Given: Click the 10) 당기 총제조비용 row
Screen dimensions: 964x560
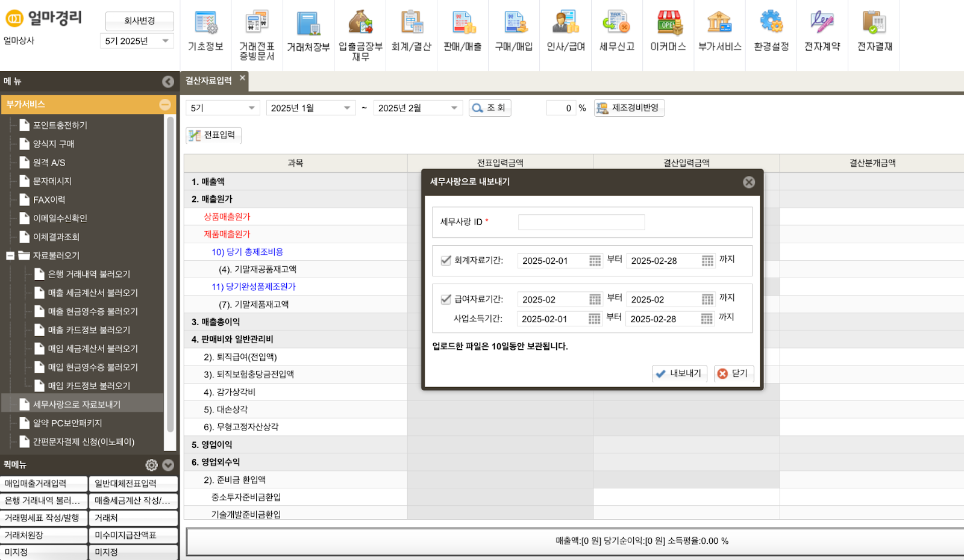Looking at the screenshot, I should tap(296, 252).
